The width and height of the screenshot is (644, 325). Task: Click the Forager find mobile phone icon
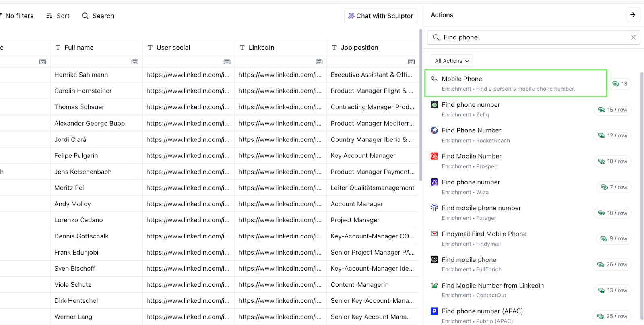pos(434,208)
